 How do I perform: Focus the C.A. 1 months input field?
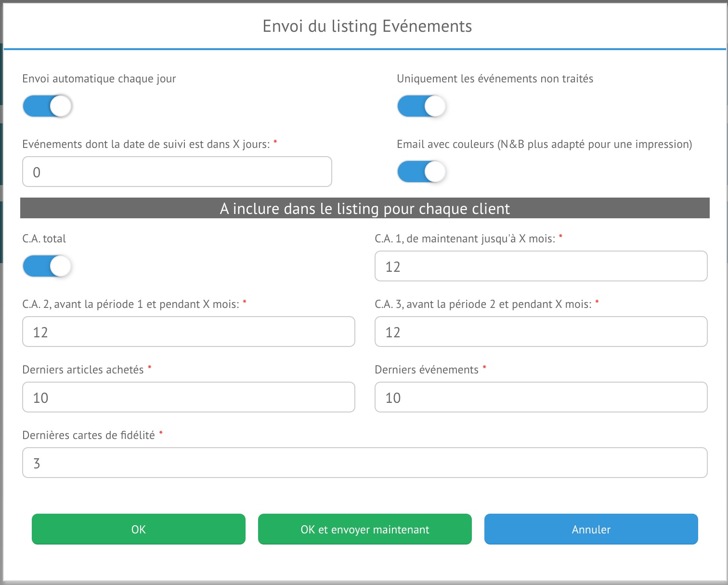pyautogui.click(x=541, y=266)
